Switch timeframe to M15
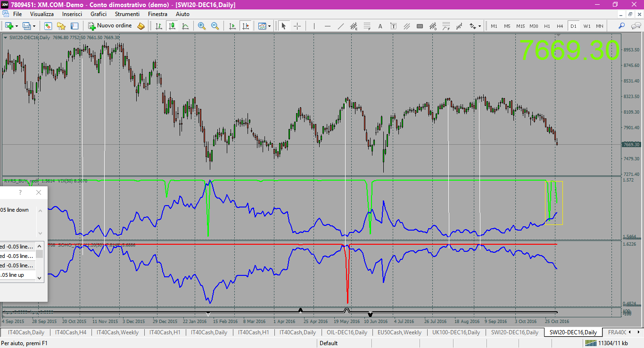The image size is (644, 348). pyautogui.click(x=520, y=26)
